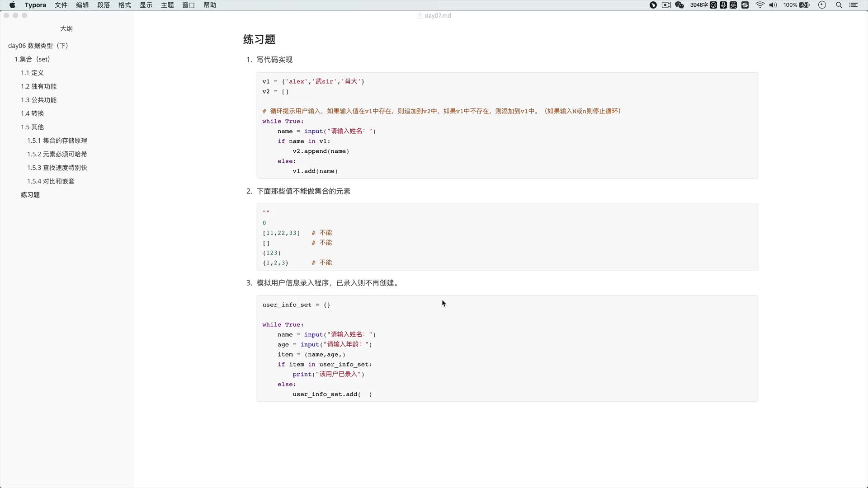Click list item 下面那些值不能做集合的元素
Screen dimensions: 868x488
pos(303,191)
